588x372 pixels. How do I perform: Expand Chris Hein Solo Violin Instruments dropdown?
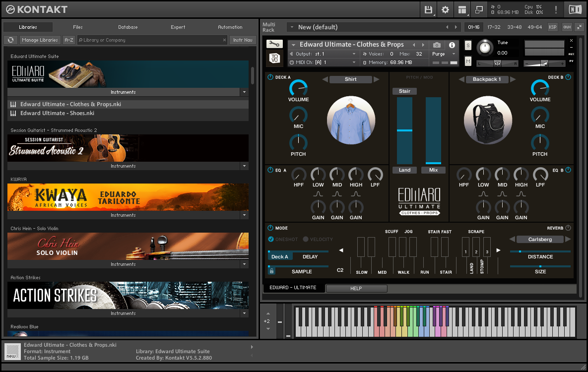click(245, 264)
